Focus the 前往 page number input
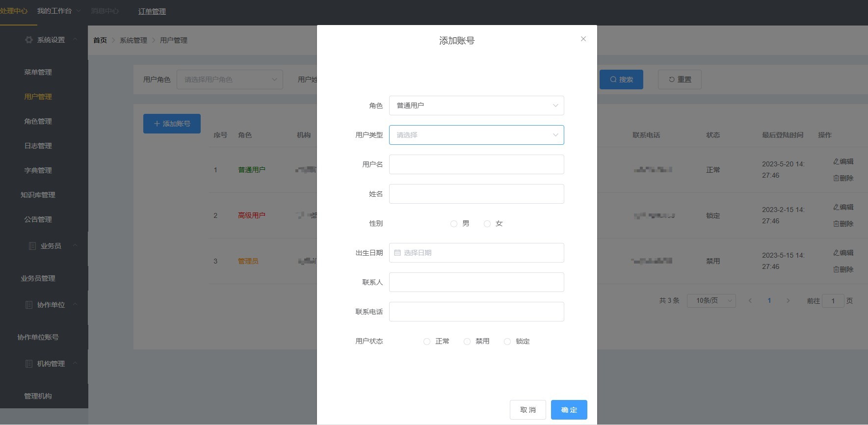Image resolution: width=868 pixels, height=425 pixels. [833, 301]
